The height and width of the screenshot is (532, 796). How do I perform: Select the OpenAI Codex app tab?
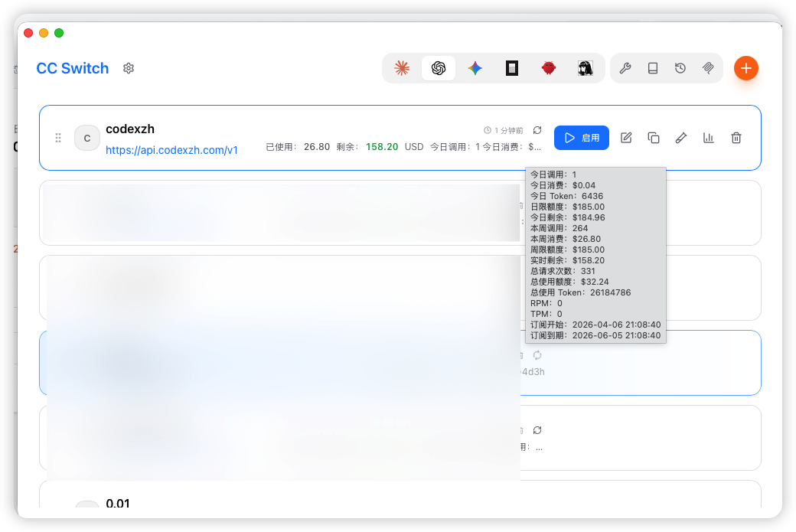pyautogui.click(x=439, y=68)
